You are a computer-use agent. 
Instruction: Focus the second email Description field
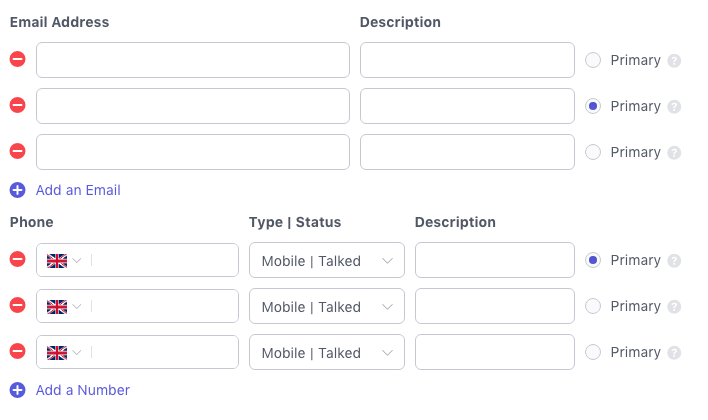click(x=467, y=106)
